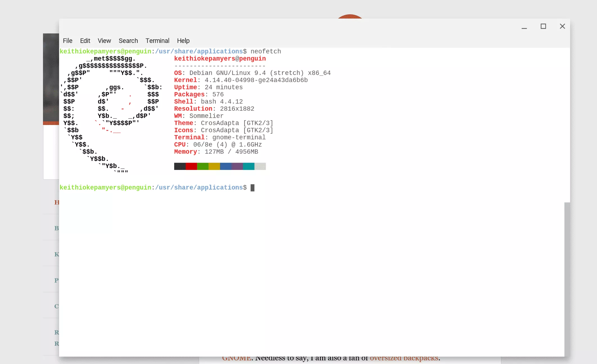Open the Edit menu
Screen dimensions: 597x364
pos(85,40)
